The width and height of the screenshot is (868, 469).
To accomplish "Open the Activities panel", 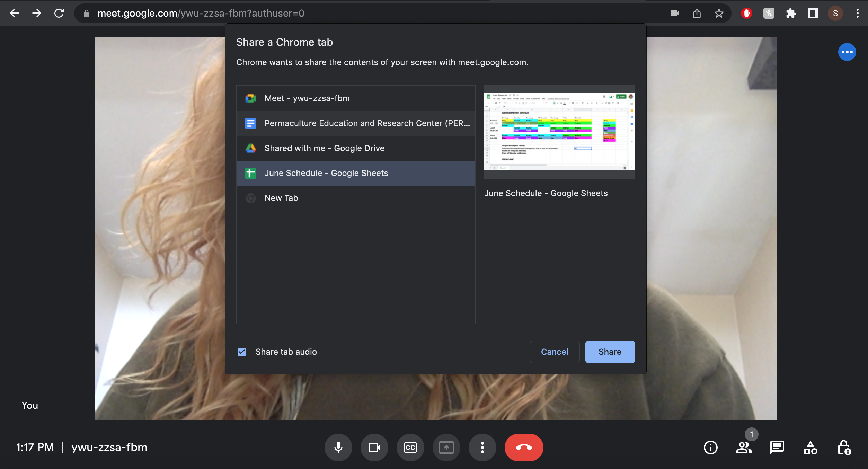I will pos(810,447).
